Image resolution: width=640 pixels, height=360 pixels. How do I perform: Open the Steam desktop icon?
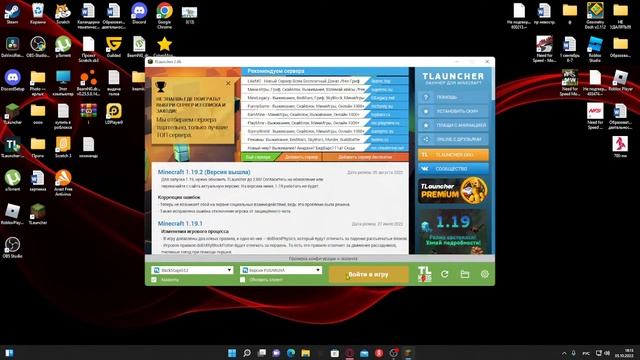pos(12,13)
